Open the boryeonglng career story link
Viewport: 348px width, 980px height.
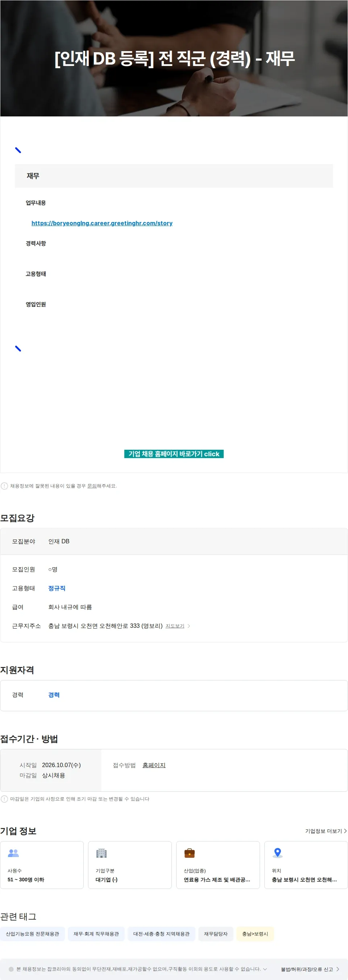(102, 223)
